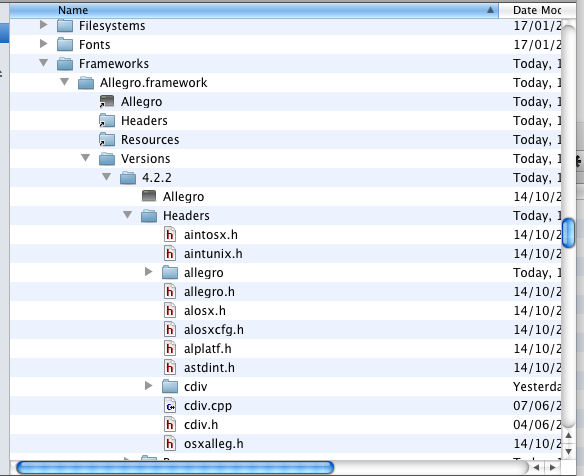584x476 pixels.
Task: Expand the Filesystems folder disclosure triangle
Action: [x=44, y=25]
